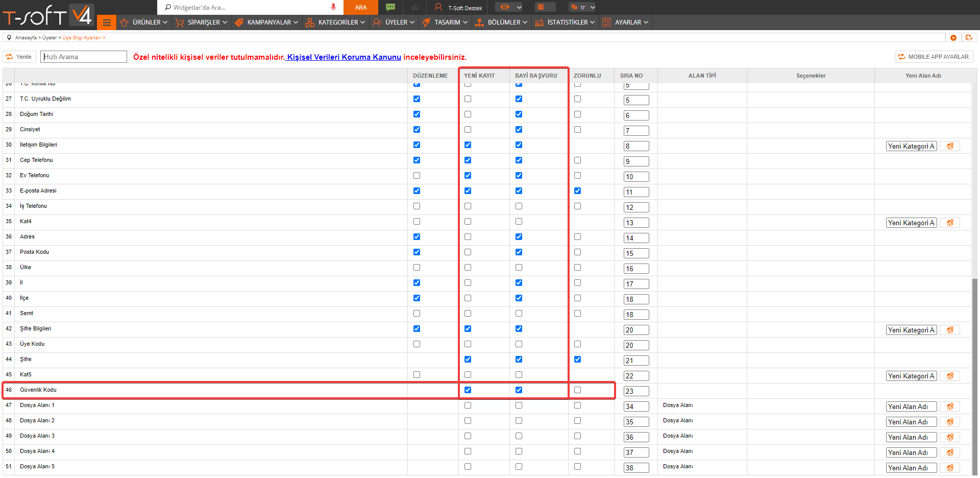This screenshot has height=478, width=980.
Task: Click the Sıra No field for Adres row
Action: [x=636, y=238]
